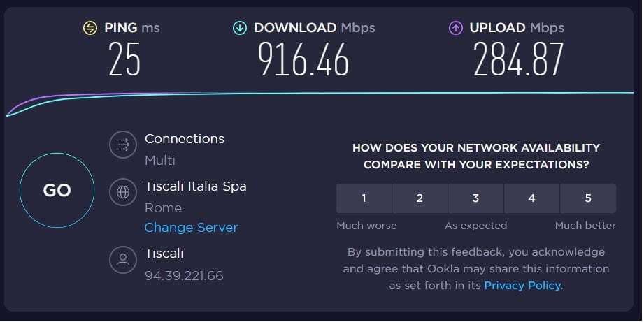Open the Privacy Policy link
This screenshot has width=644, height=322.
pos(522,285)
